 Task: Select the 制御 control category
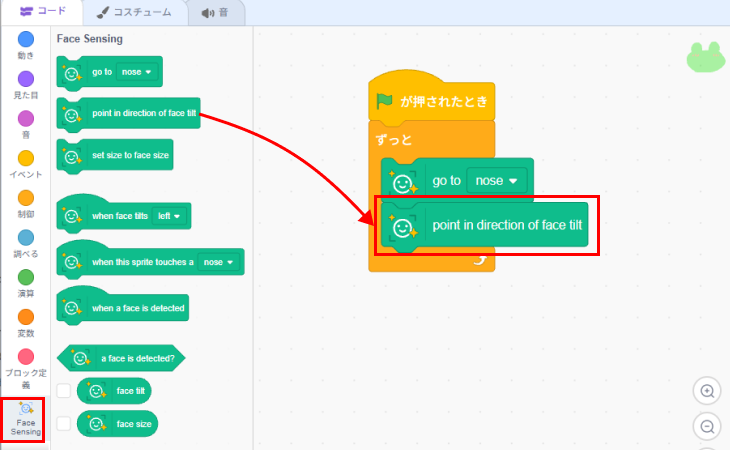(x=26, y=198)
